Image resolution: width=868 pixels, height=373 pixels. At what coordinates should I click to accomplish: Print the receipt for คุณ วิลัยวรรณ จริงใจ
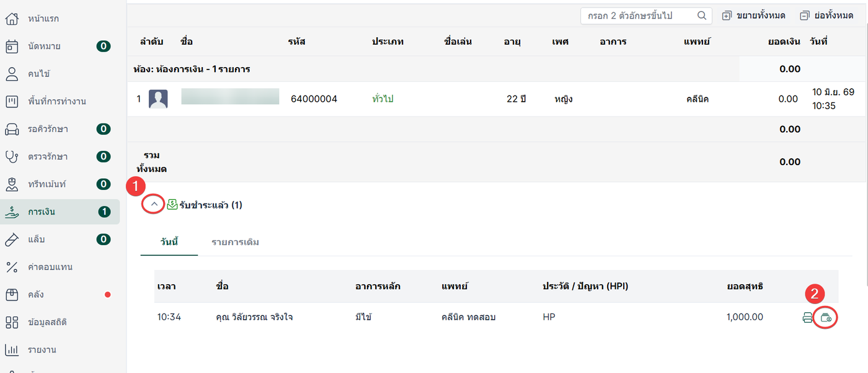point(807,318)
